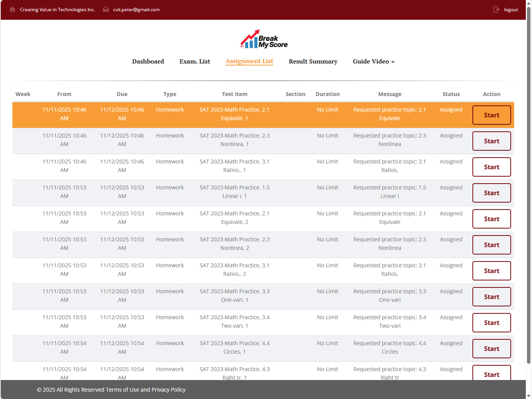Viewport: 532px width, 399px height.
Task: Click the Break My Score logo
Action: click(264, 40)
